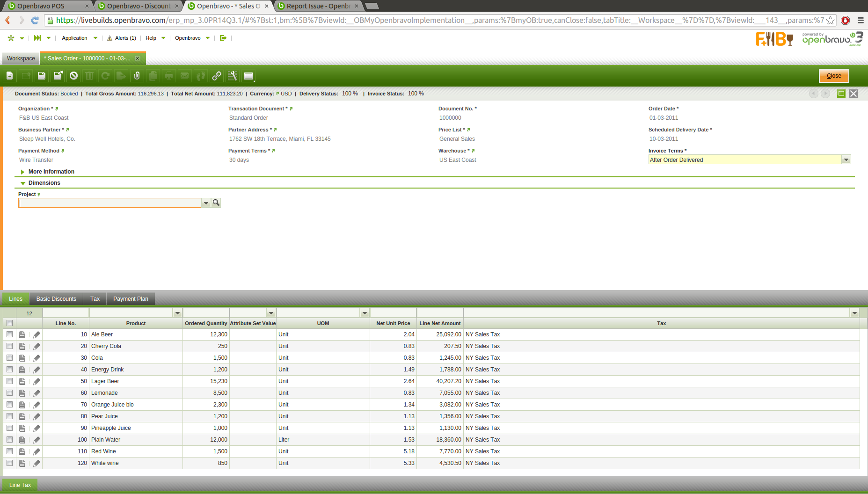
Task: Sort by the Line Net Amount column header
Action: (x=440, y=323)
